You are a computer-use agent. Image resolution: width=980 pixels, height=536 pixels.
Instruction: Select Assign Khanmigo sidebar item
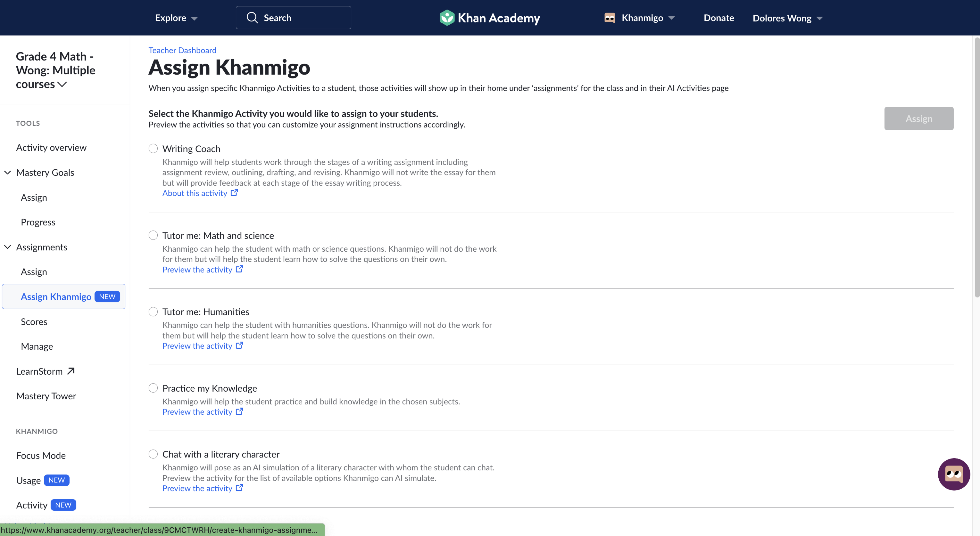click(63, 296)
